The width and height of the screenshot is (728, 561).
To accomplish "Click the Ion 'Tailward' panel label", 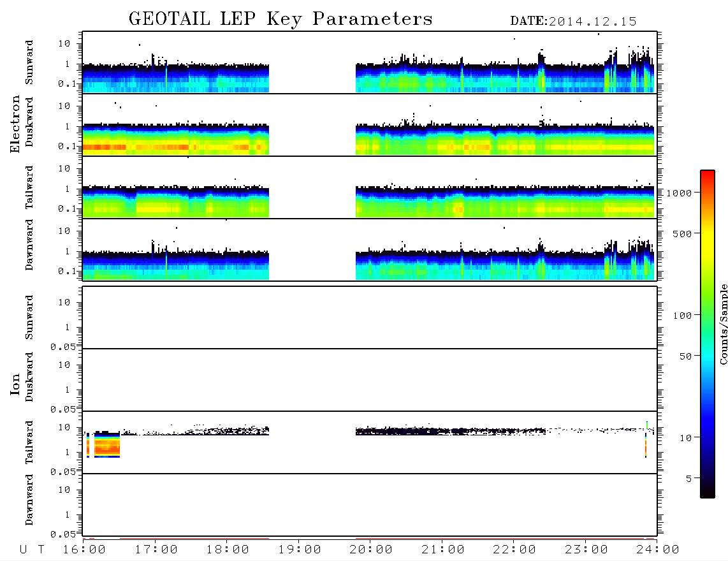I will [29, 442].
